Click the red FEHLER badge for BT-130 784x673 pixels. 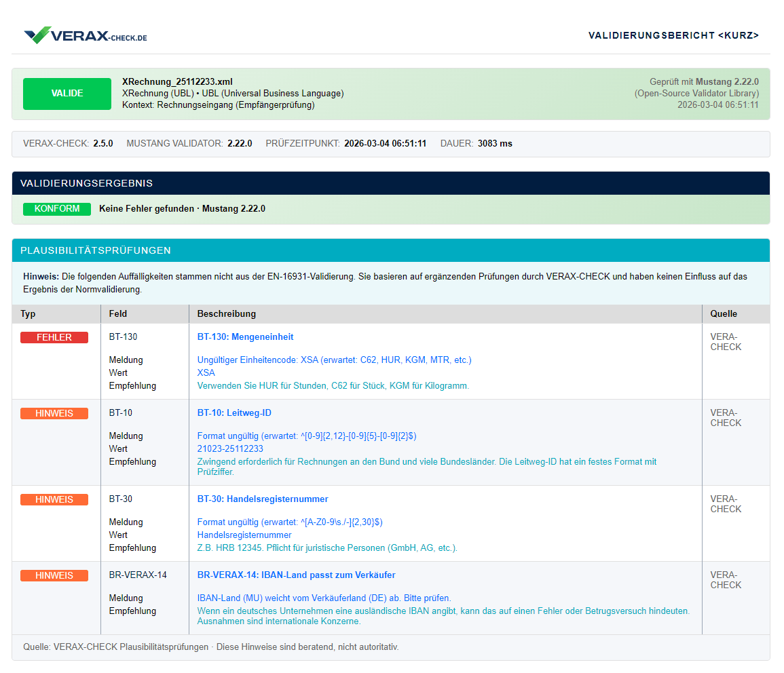(54, 337)
